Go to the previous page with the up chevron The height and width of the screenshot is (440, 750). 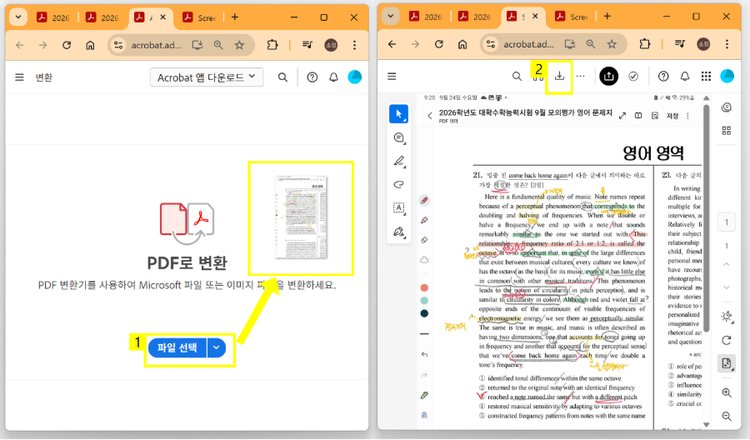[726, 264]
